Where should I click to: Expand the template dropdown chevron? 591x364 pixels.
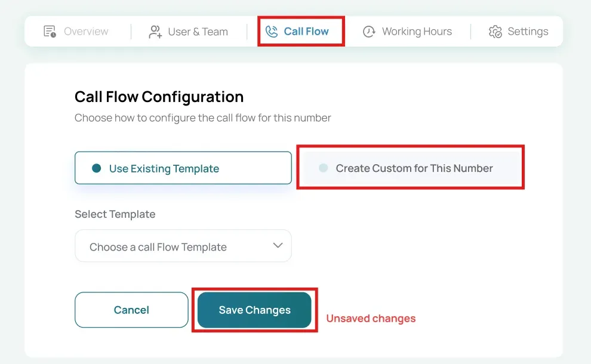pos(278,245)
